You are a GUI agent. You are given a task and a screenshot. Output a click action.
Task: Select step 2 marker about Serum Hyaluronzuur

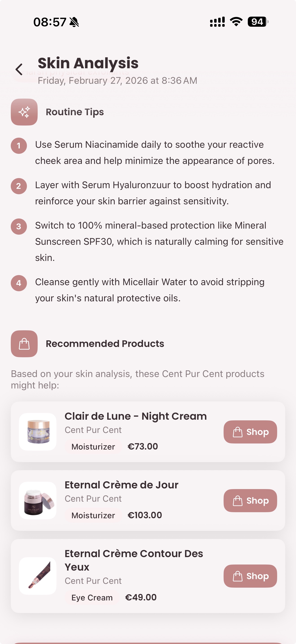(19, 186)
